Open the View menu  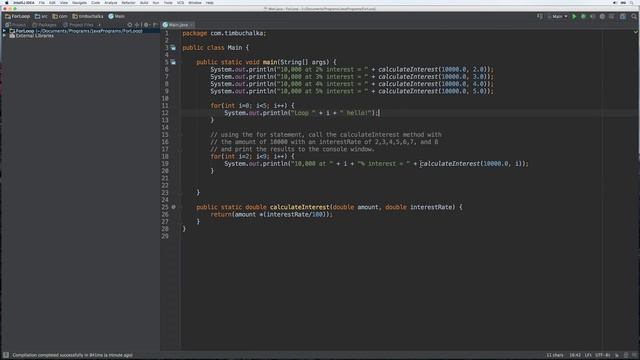[x=64, y=2]
